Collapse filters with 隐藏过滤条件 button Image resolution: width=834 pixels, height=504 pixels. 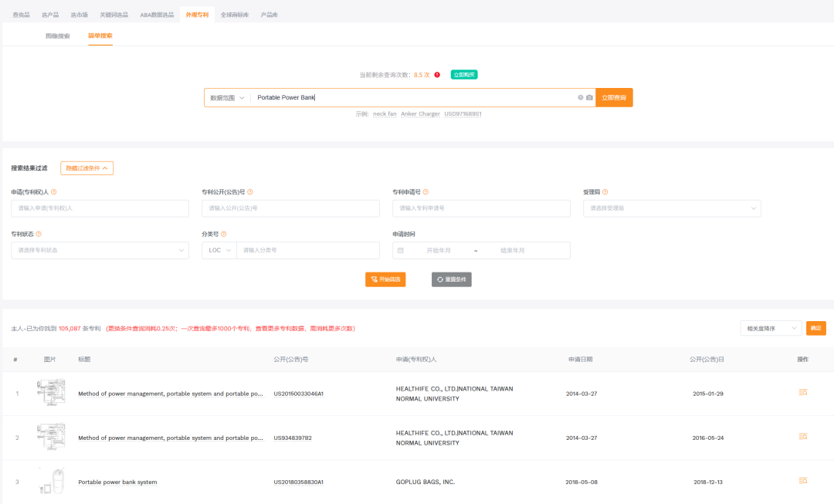86,168
